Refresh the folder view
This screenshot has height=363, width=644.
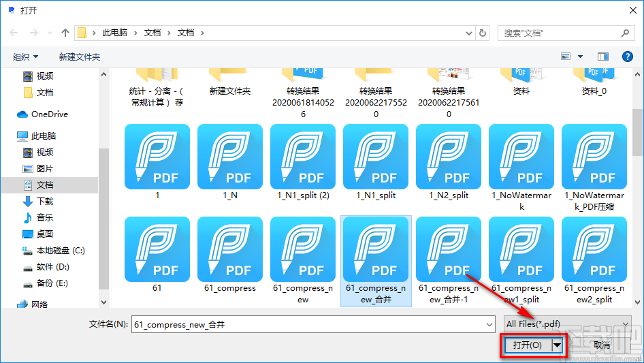483,33
